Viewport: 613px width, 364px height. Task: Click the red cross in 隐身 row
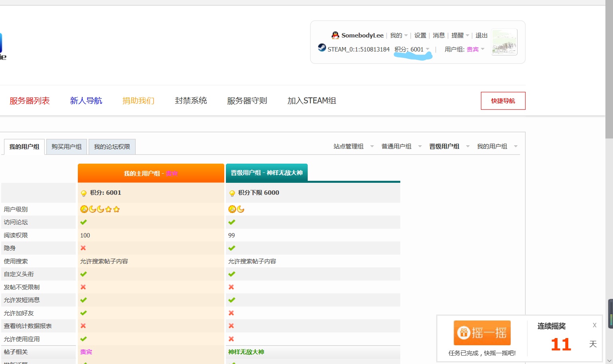pos(83,248)
